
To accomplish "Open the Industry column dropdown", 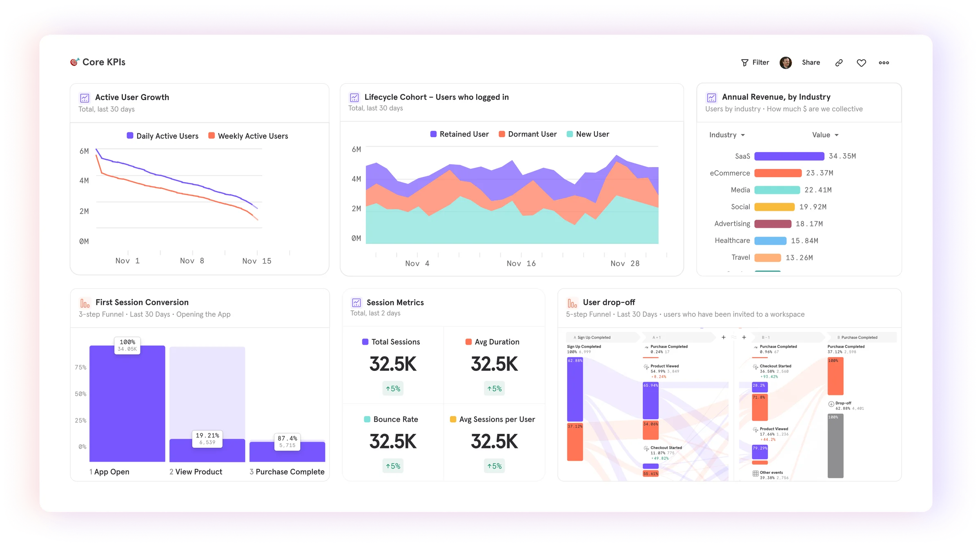I will (x=727, y=135).
